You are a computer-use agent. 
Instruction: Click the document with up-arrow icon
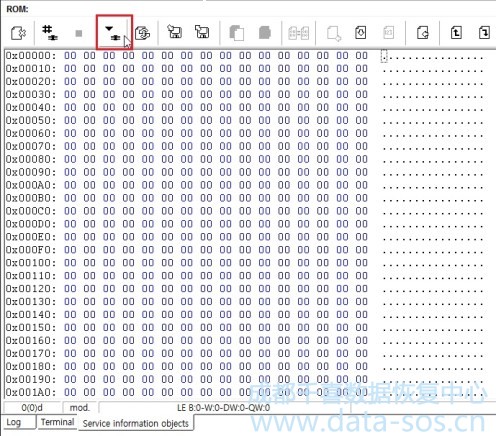tap(456, 33)
